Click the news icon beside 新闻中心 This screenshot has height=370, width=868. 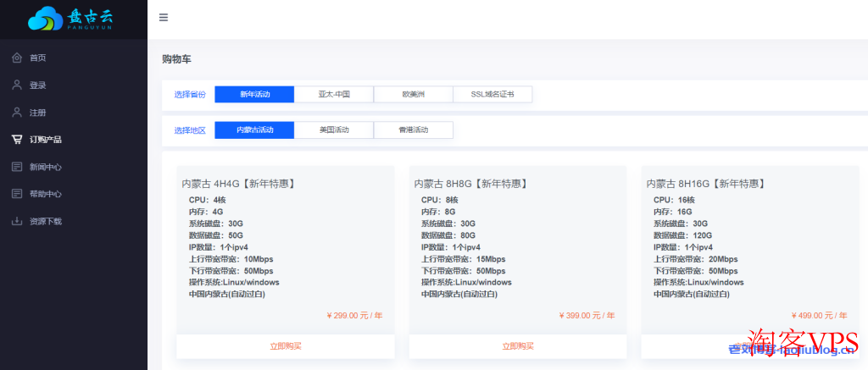17,167
